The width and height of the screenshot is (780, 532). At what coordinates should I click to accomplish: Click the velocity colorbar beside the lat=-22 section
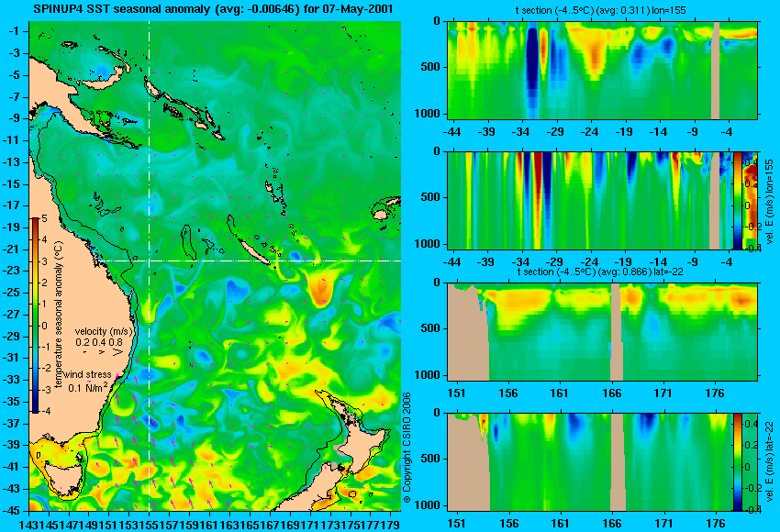tap(737, 462)
